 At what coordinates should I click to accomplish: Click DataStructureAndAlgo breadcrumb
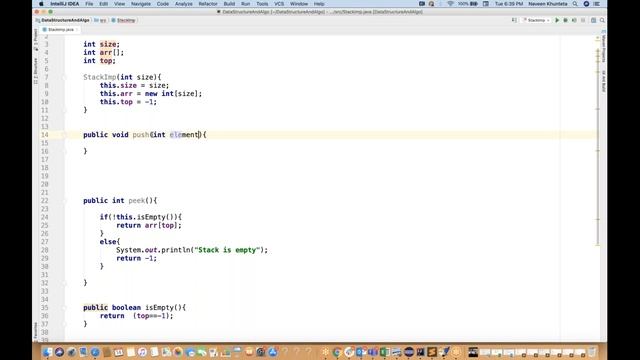62,20
